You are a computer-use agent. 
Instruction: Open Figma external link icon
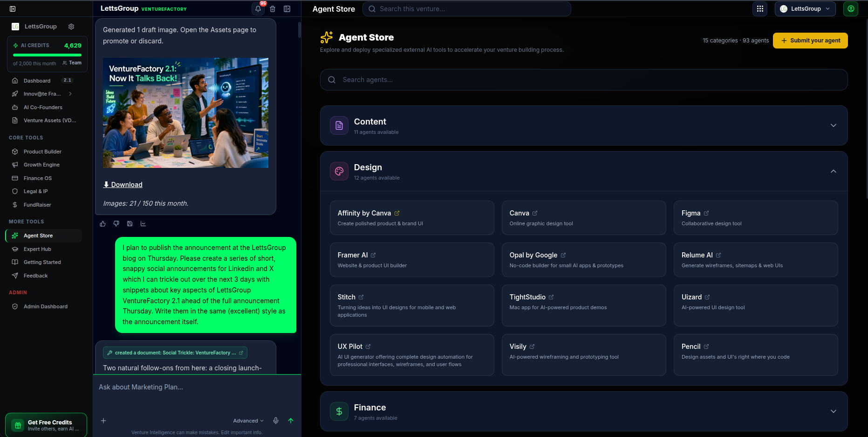[706, 213]
